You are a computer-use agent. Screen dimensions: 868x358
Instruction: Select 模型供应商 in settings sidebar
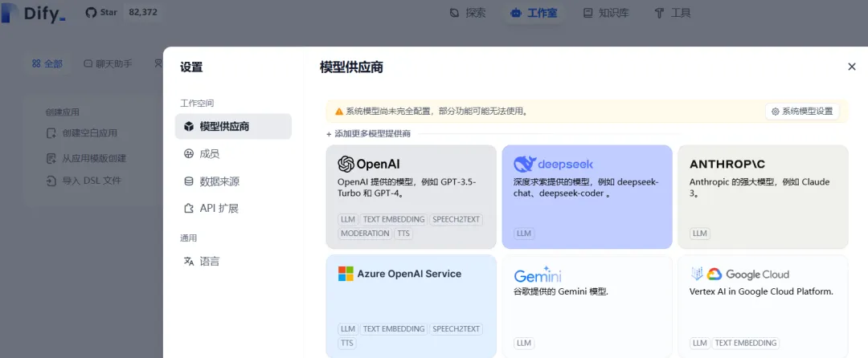pyautogui.click(x=233, y=127)
